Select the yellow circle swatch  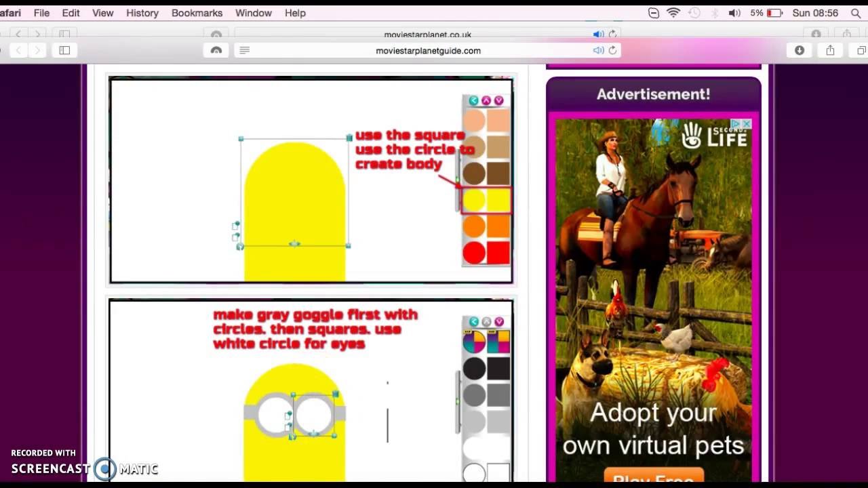point(474,201)
